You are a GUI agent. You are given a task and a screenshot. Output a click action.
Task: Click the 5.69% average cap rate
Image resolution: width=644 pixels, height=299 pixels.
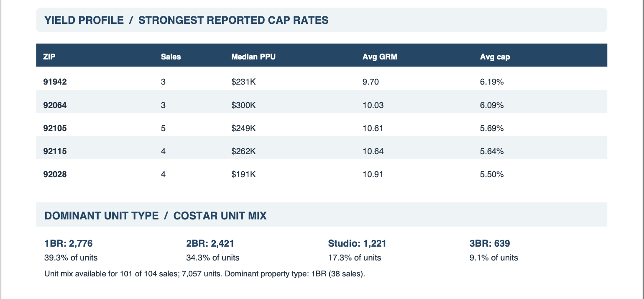[x=492, y=129]
